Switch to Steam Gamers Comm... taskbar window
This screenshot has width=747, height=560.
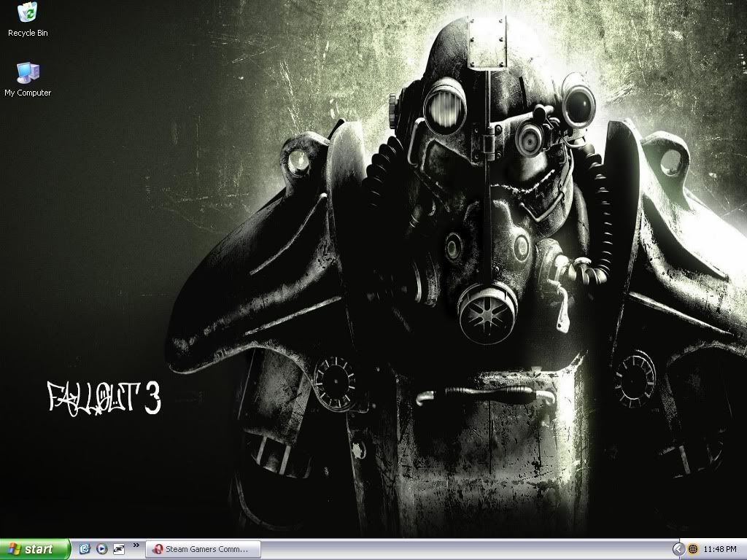click(204, 549)
